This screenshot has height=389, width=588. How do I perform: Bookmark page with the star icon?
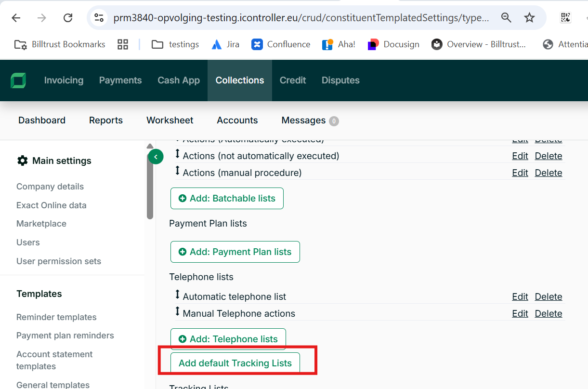(x=529, y=18)
